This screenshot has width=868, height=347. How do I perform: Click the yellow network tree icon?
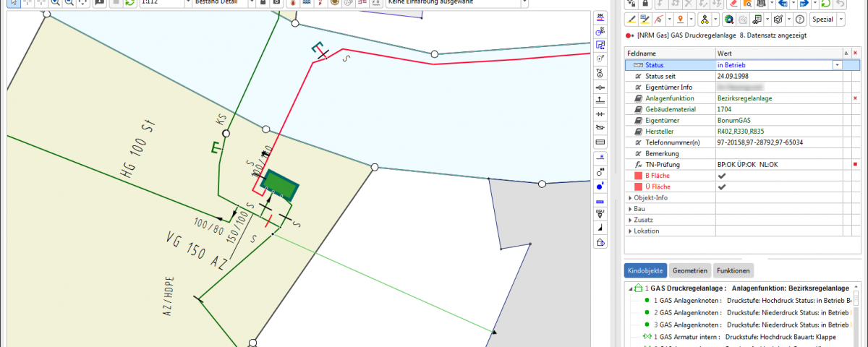pyautogui.click(x=705, y=20)
